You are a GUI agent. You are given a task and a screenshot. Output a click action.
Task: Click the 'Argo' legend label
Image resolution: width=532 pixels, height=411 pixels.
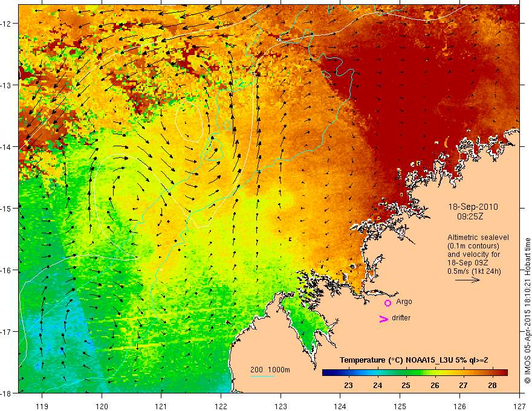click(x=404, y=302)
